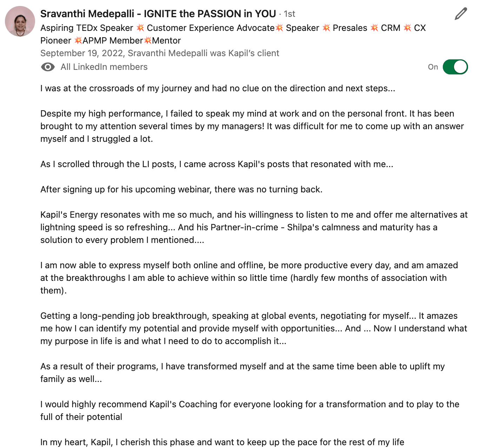This screenshot has height=448, width=480.
Task: Open Sravanthi Medepalli's profile photo
Action: [20, 21]
